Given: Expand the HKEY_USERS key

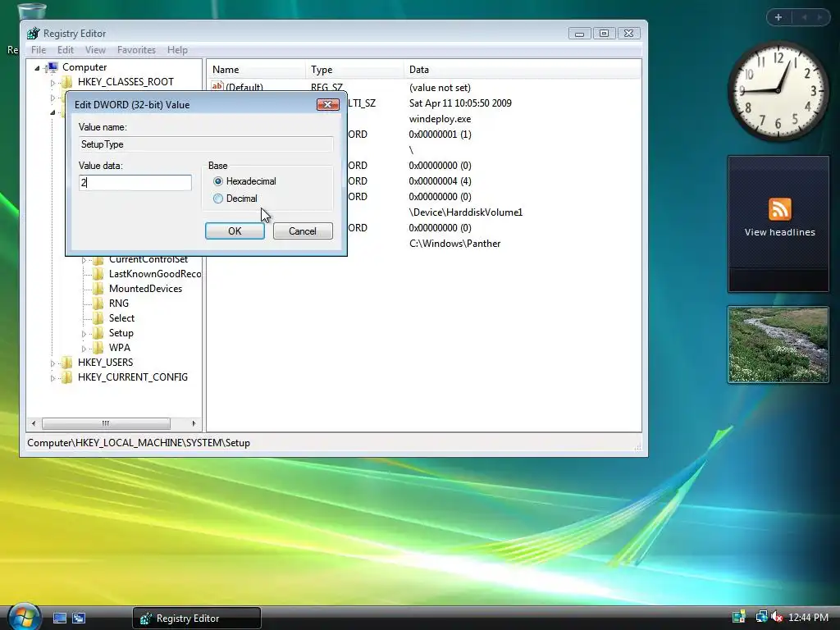Looking at the screenshot, I should coord(52,363).
